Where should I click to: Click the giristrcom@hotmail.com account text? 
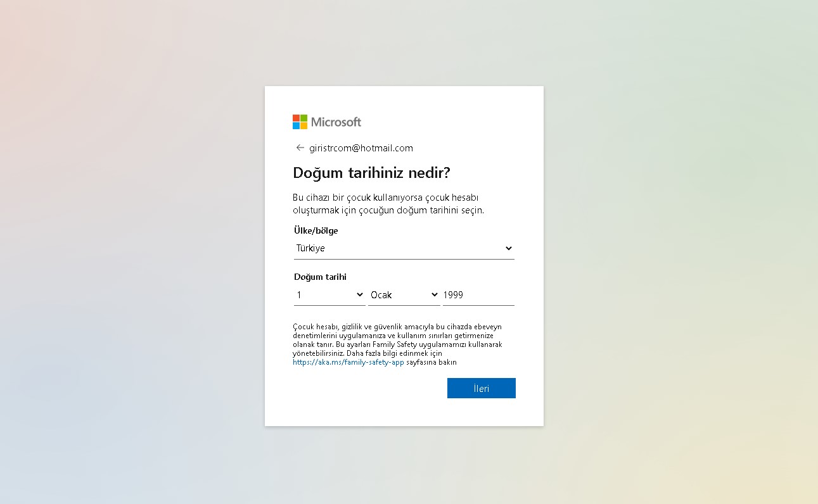click(361, 148)
